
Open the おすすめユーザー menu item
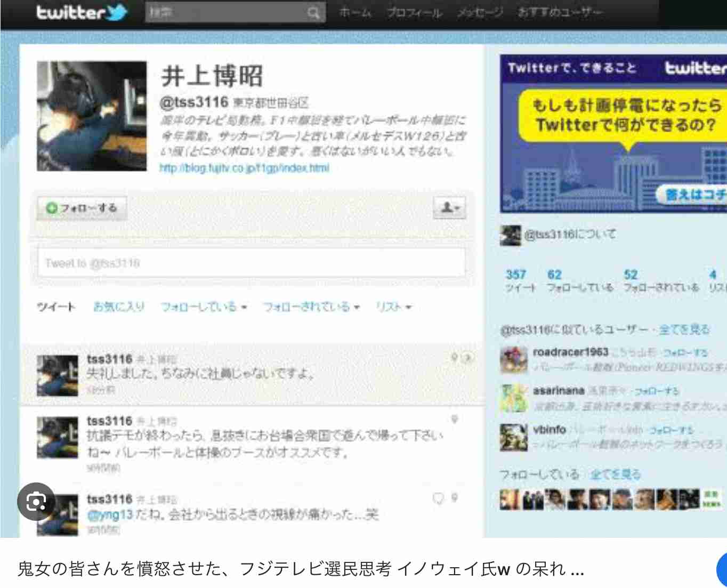click(560, 12)
